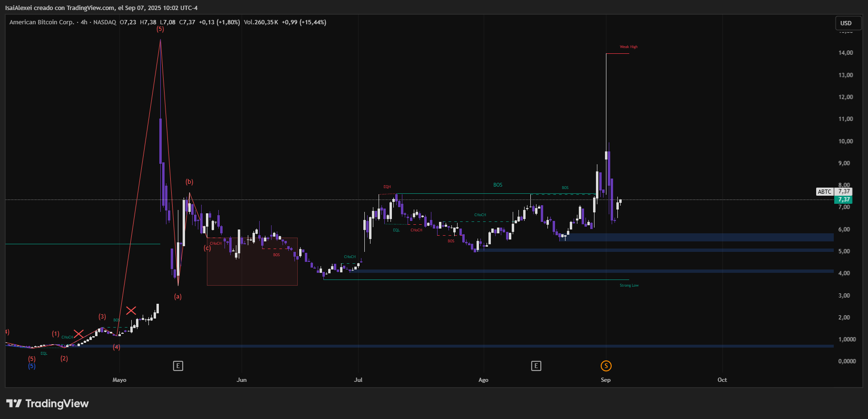Click the earnings E marker in August
Screen dimensions: 868x419
click(x=536, y=366)
